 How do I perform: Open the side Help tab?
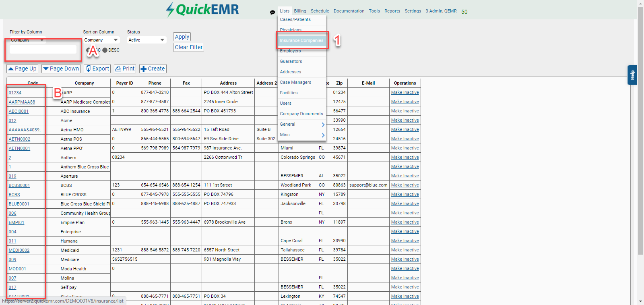tap(632, 75)
